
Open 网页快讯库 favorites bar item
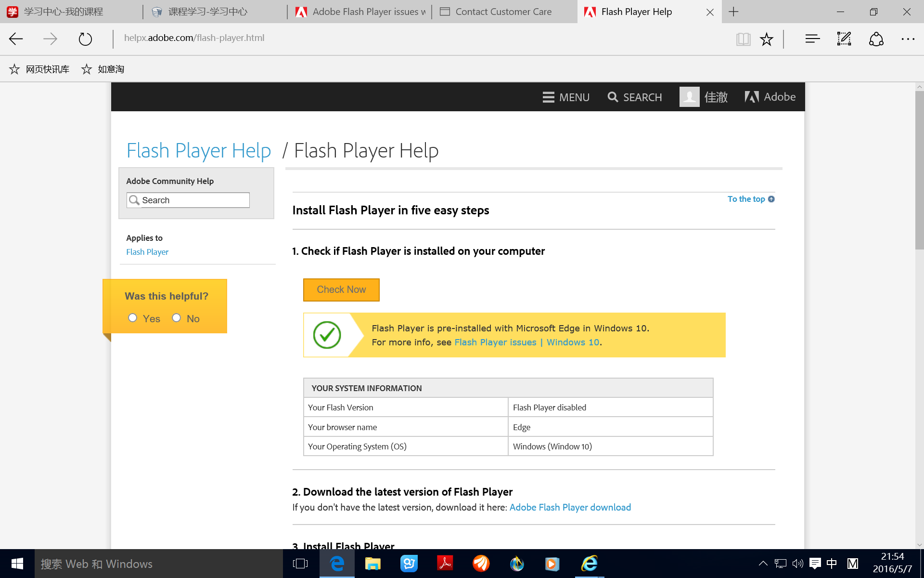coord(39,69)
